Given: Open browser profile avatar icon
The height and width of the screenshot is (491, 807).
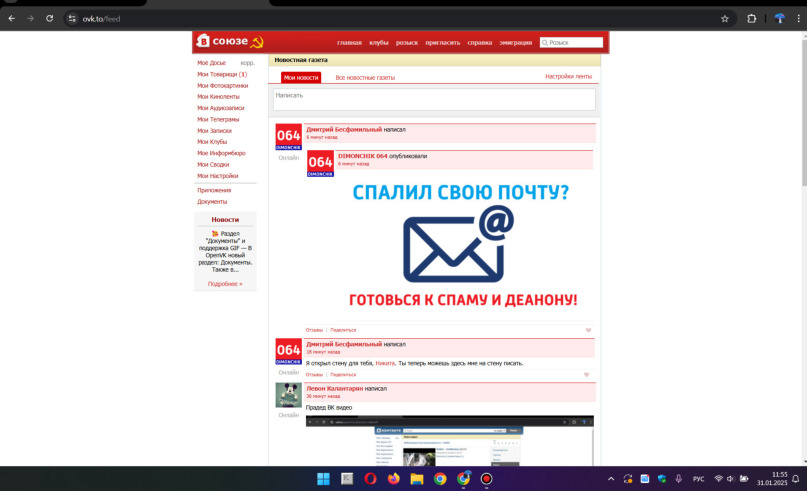Looking at the screenshot, I should [780, 19].
